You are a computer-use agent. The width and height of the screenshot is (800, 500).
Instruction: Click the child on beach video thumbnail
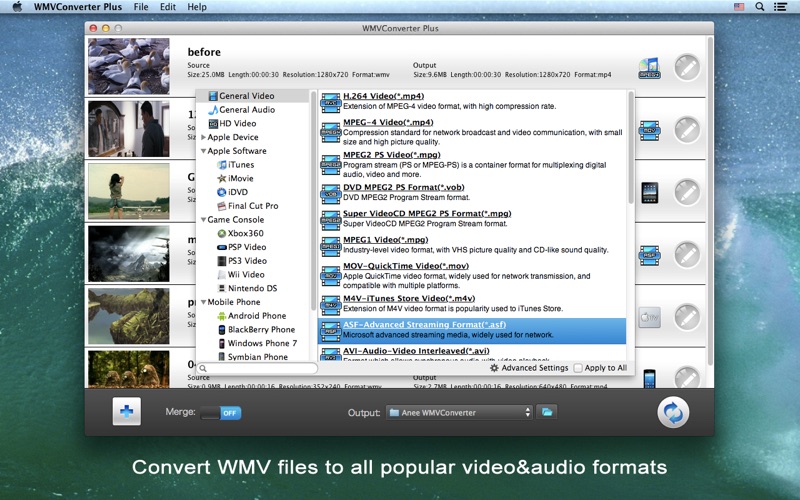coord(129,191)
